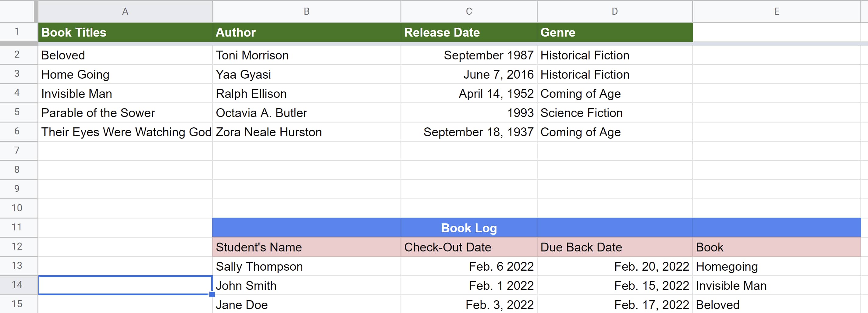Viewport: 868px width, 313px height.
Task: Select the Book Titles header cell
Action: pos(125,32)
